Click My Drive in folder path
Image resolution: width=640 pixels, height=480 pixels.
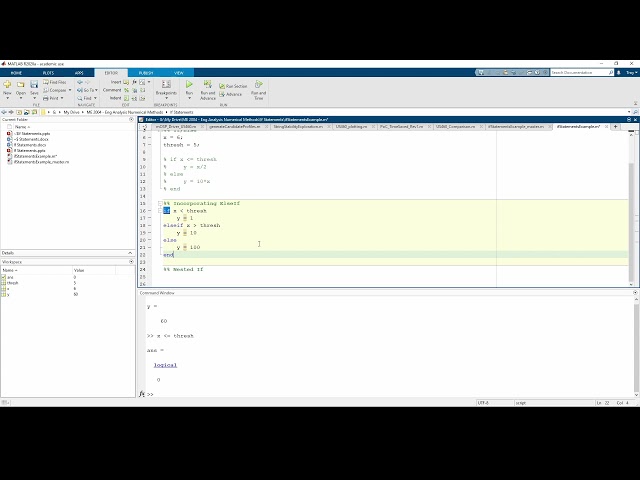(x=71, y=112)
